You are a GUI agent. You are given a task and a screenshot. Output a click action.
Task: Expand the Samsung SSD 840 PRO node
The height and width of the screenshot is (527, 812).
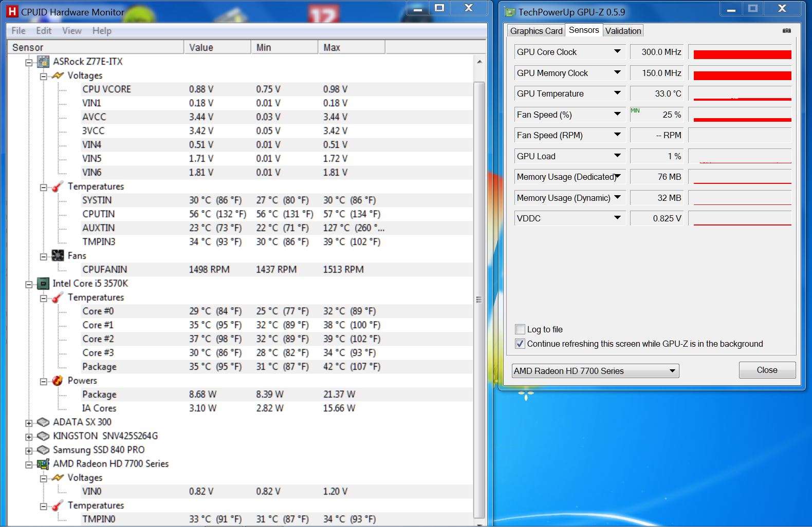(x=29, y=451)
